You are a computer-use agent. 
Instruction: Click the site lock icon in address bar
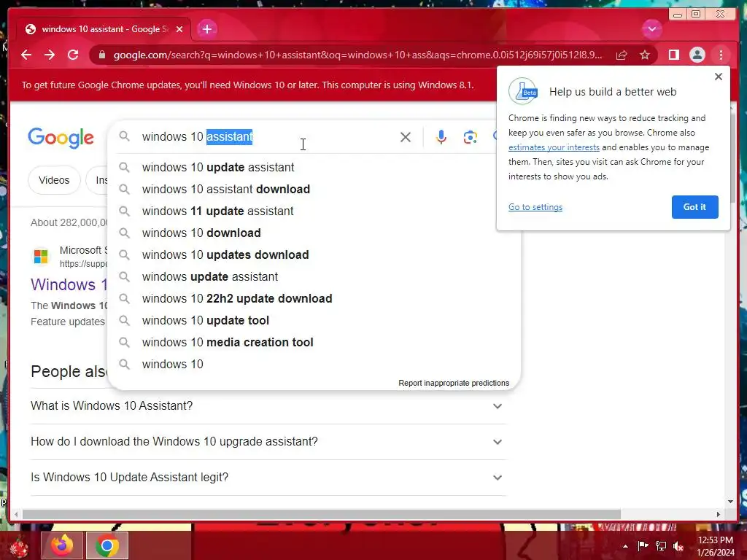coord(101,55)
